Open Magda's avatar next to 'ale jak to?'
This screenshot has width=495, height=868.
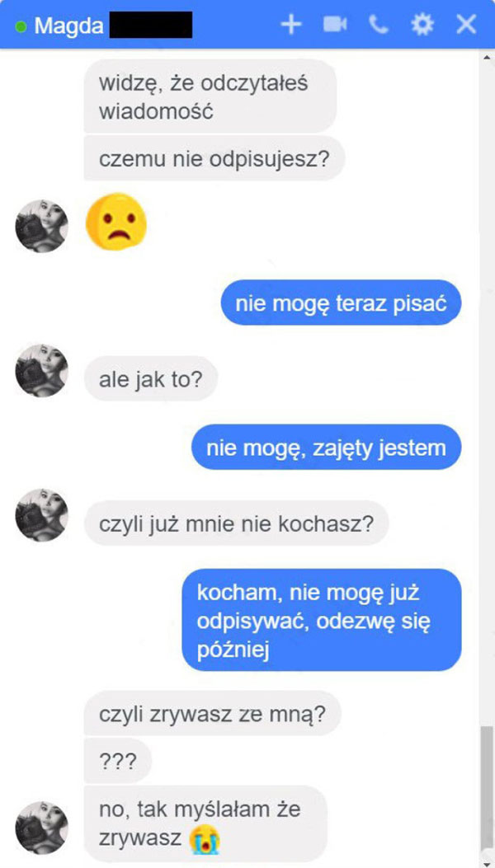point(41,370)
